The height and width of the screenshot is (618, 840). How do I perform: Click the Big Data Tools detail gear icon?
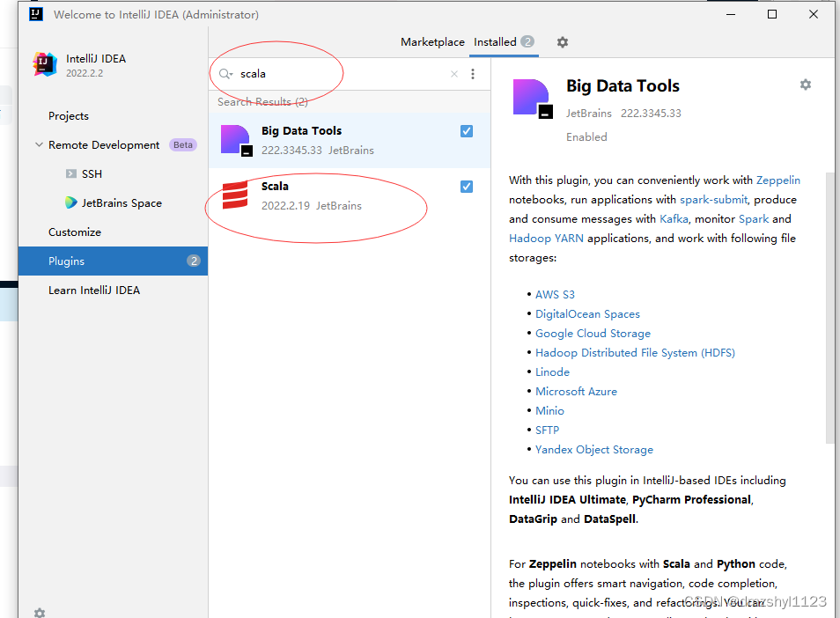coord(805,85)
